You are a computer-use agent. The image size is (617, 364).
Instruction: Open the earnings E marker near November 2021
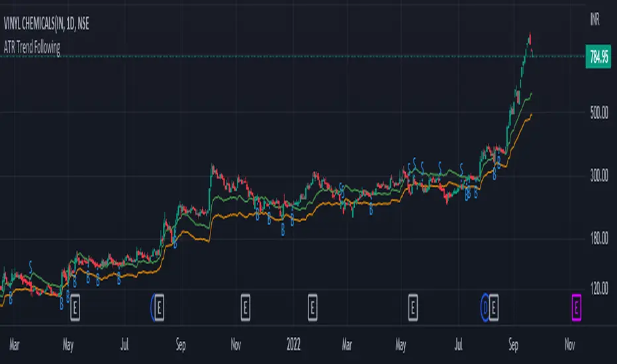[245, 307]
